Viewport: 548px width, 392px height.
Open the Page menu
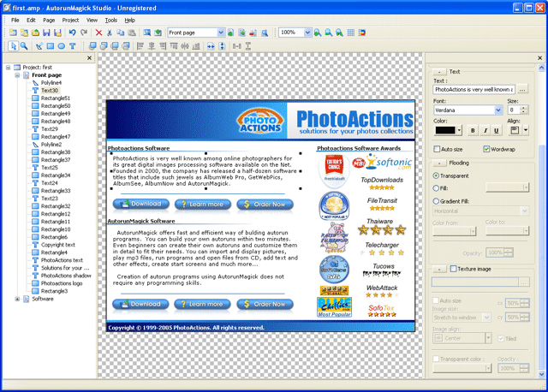pyautogui.click(x=49, y=21)
